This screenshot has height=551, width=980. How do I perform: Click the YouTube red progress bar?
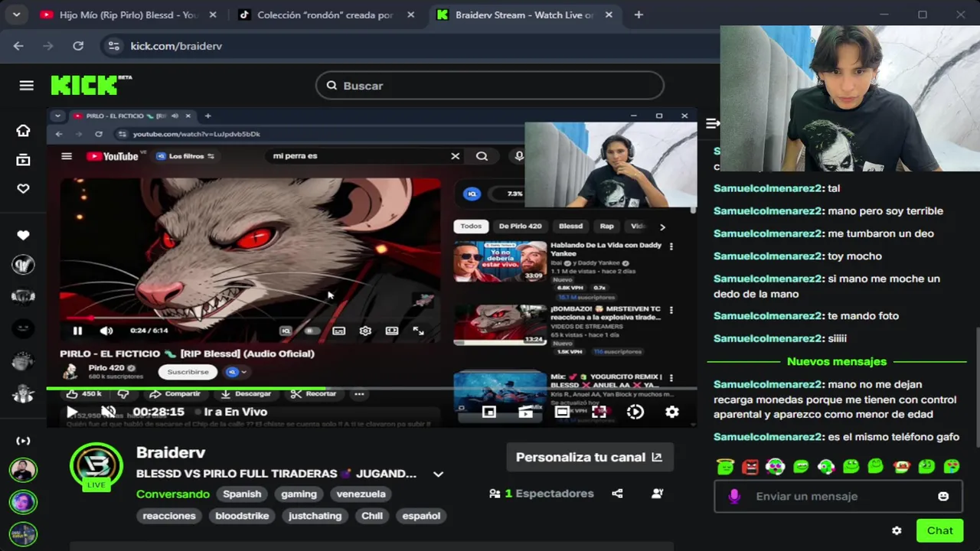tap(250, 318)
